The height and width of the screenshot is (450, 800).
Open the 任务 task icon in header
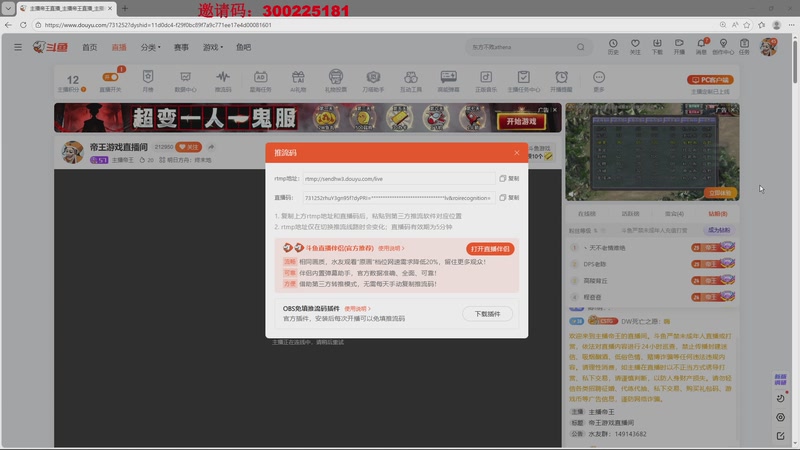[744, 46]
